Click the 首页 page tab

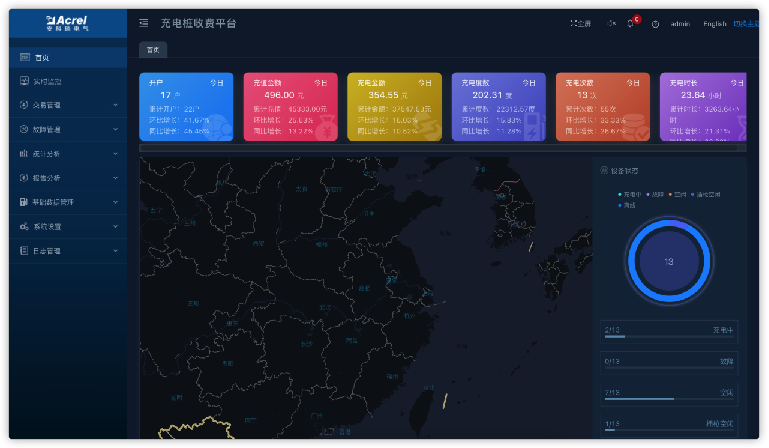point(153,49)
